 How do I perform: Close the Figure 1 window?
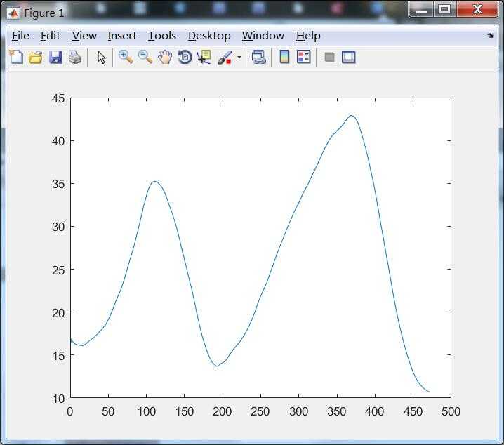[x=477, y=10]
